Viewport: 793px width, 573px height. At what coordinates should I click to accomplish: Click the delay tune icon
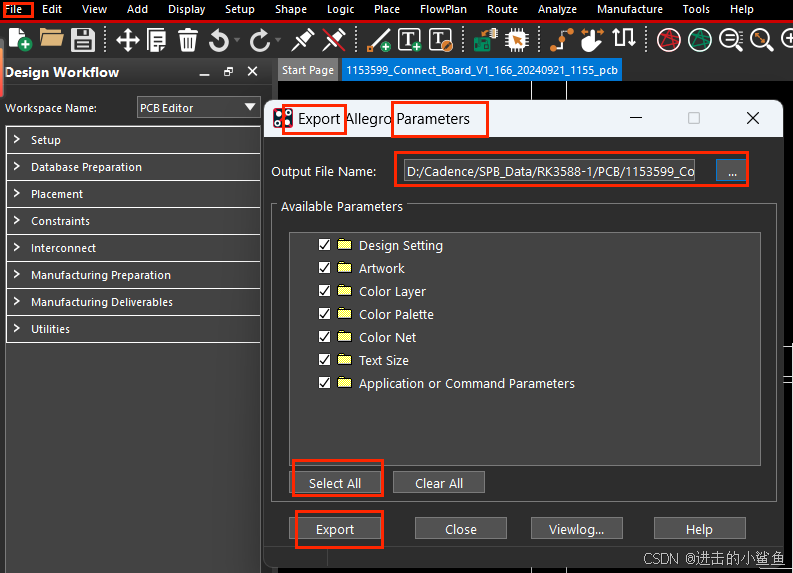(624, 38)
